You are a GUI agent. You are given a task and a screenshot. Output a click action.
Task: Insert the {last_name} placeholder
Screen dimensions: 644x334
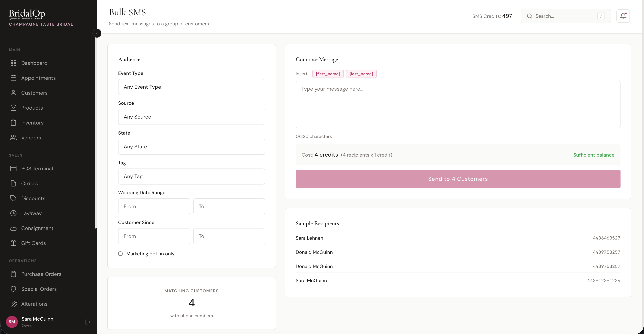(361, 74)
